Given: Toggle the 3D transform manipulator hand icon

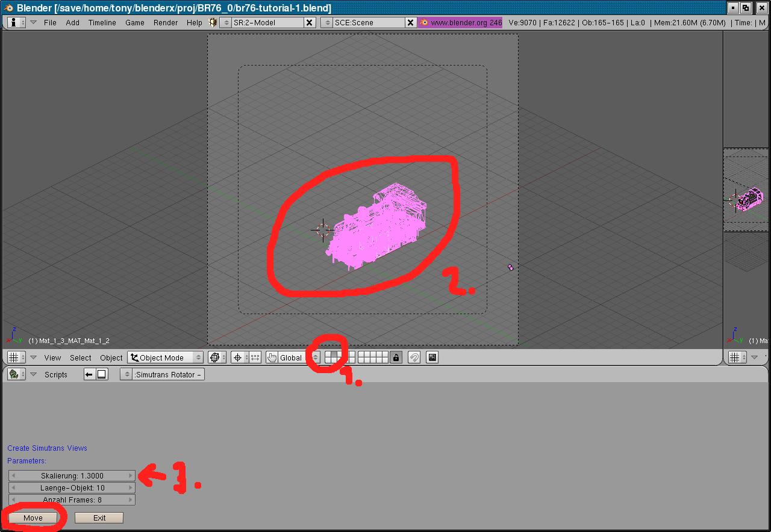Looking at the screenshot, I should pos(272,357).
